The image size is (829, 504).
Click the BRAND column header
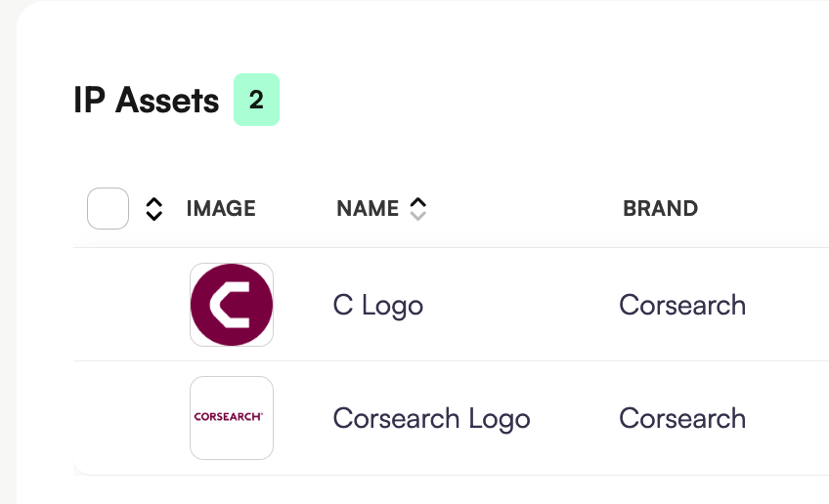point(660,208)
